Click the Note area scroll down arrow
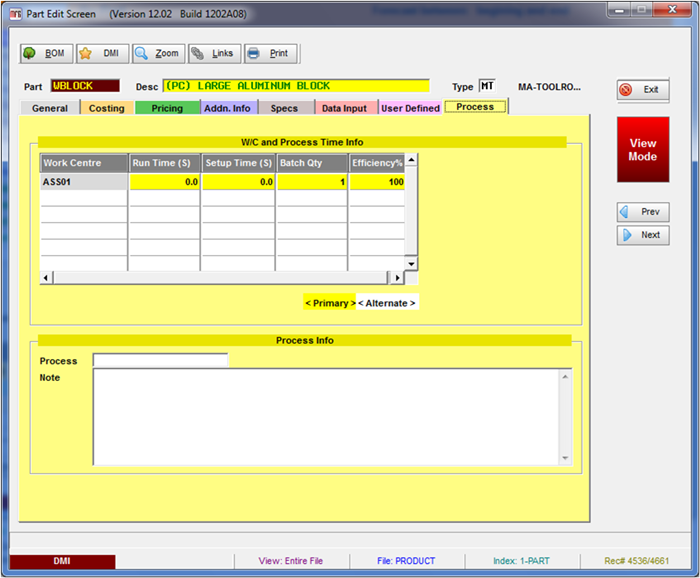 pos(565,458)
